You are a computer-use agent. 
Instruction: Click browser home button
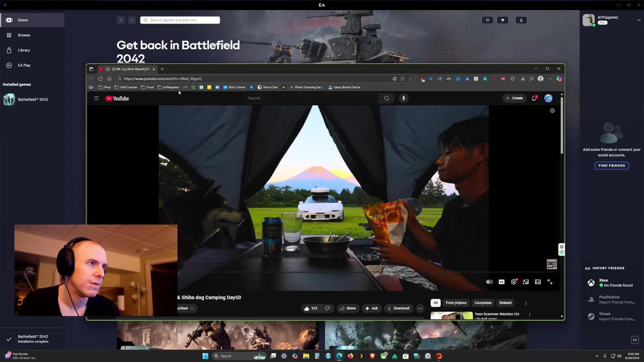[109, 78]
